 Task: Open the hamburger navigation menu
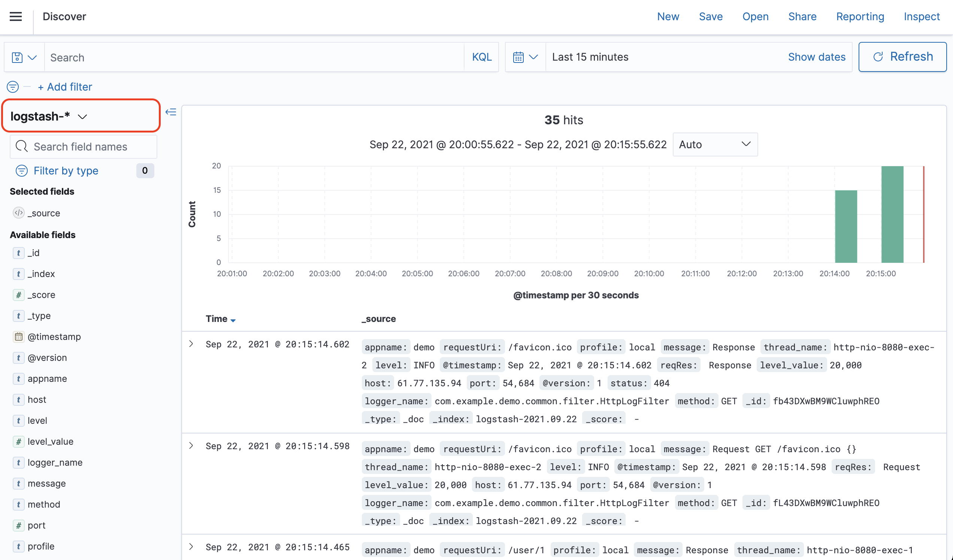tap(15, 16)
